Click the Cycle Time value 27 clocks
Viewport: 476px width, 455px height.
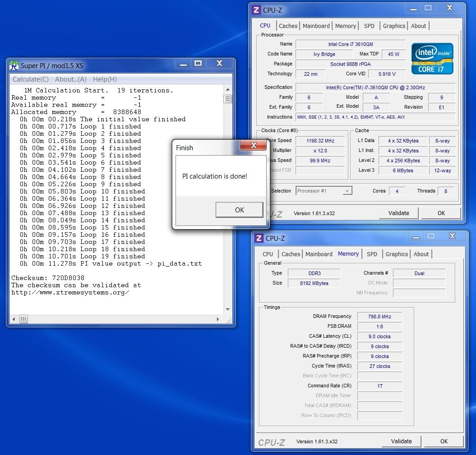(x=379, y=366)
